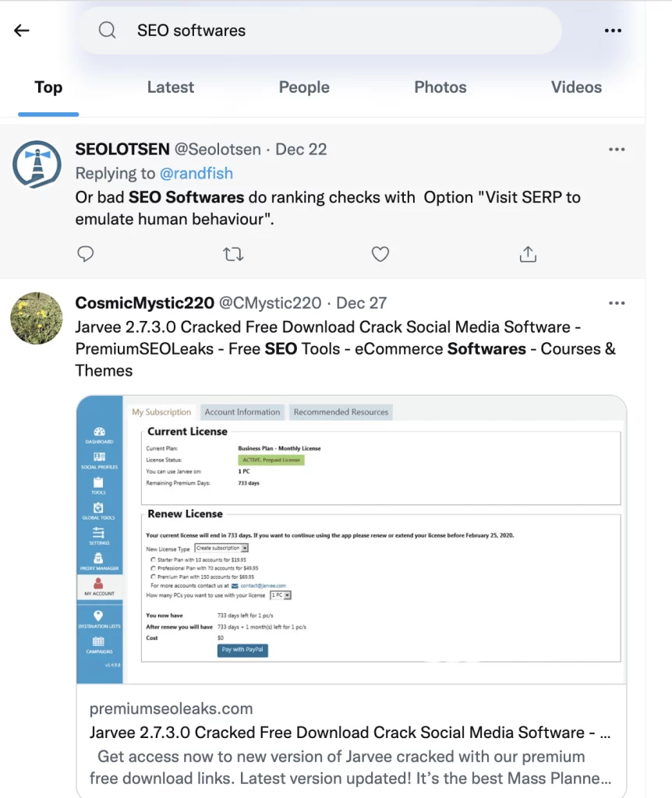This screenshot has height=798, width=672.
Task: Open the PC count dropdown
Action: tap(281, 595)
